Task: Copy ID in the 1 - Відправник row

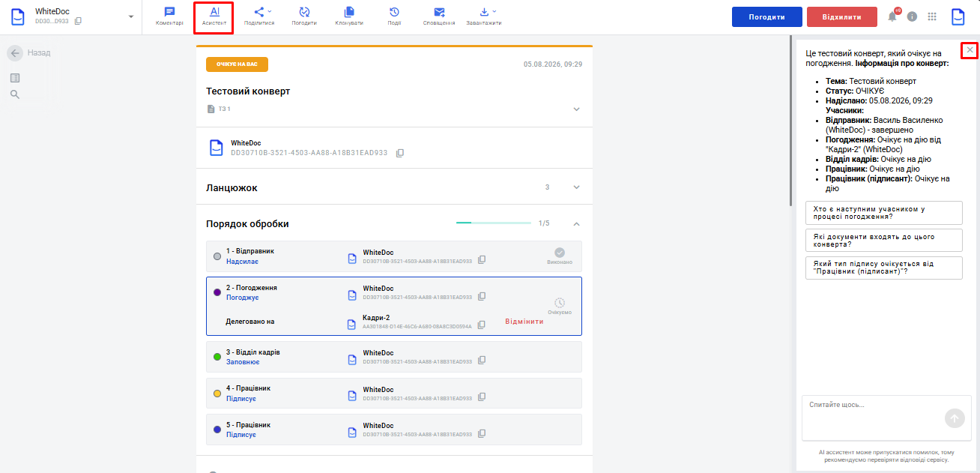Action: (x=482, y=259)
